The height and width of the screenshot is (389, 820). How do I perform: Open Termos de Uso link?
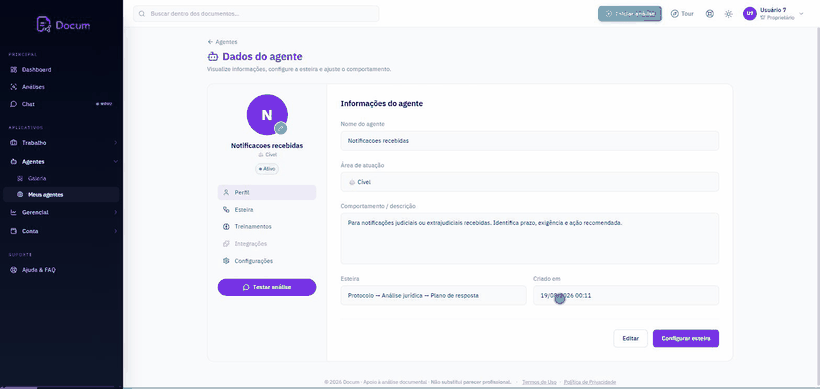tap(539, 382)
